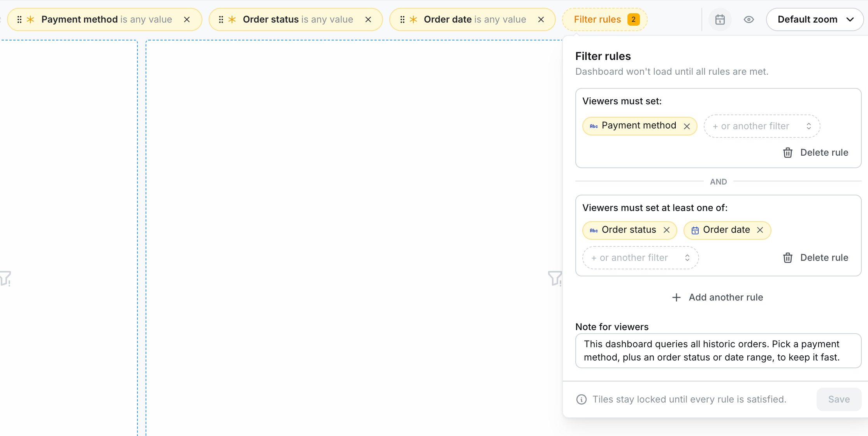
Task: Select the Payment method chip in first rule
Action: (x=640, y=126)
